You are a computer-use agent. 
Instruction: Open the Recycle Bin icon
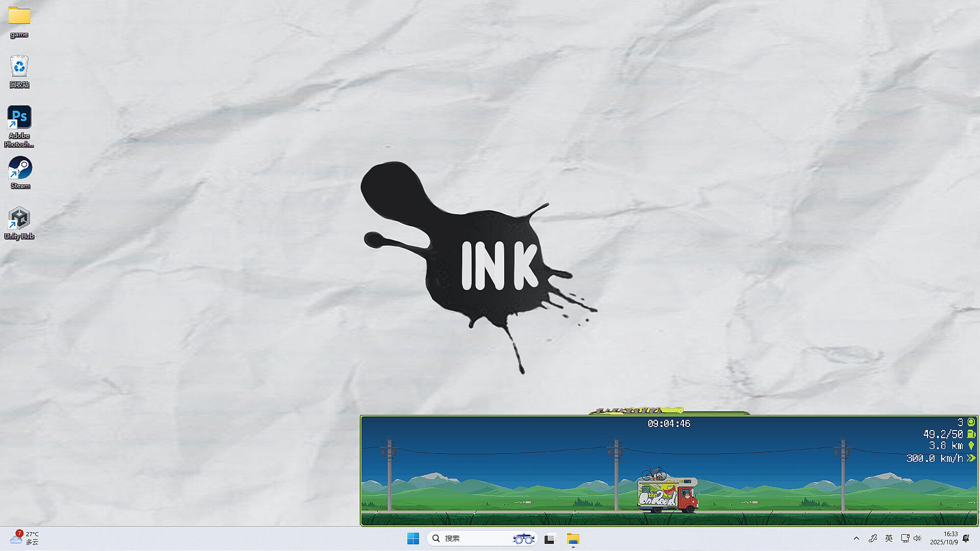(x=19, y=67)
